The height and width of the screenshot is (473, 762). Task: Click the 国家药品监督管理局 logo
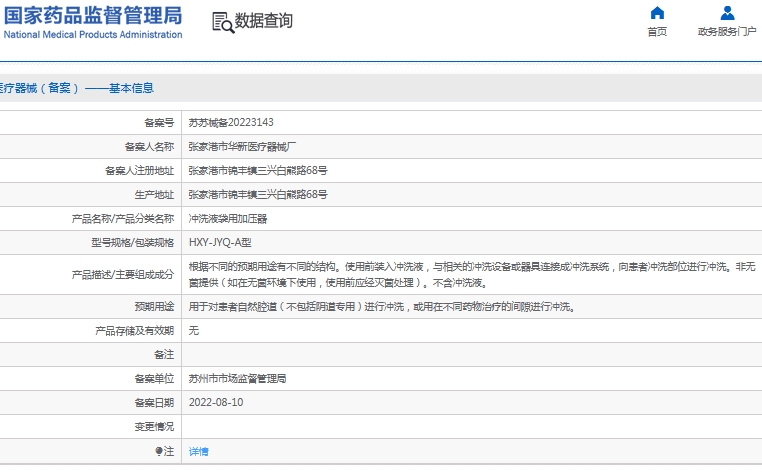93,22
